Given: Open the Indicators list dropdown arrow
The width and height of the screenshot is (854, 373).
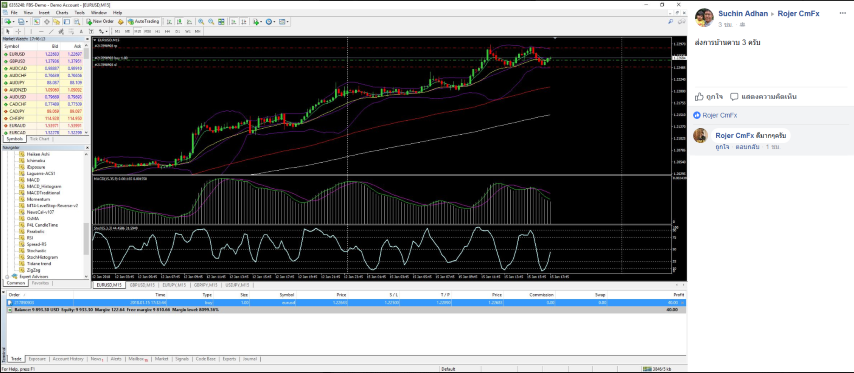Looking at the screenshot, I should pos(260,22).
